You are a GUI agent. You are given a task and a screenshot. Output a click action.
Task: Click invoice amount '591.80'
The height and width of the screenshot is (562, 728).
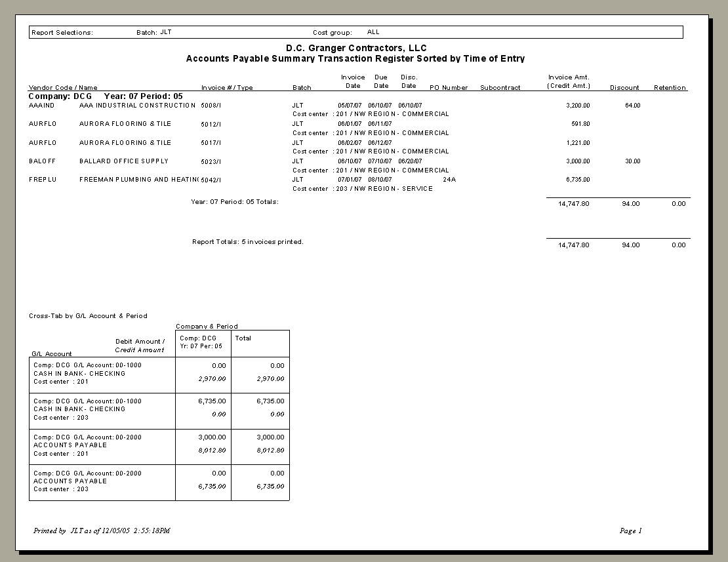[x=581, y=124]
